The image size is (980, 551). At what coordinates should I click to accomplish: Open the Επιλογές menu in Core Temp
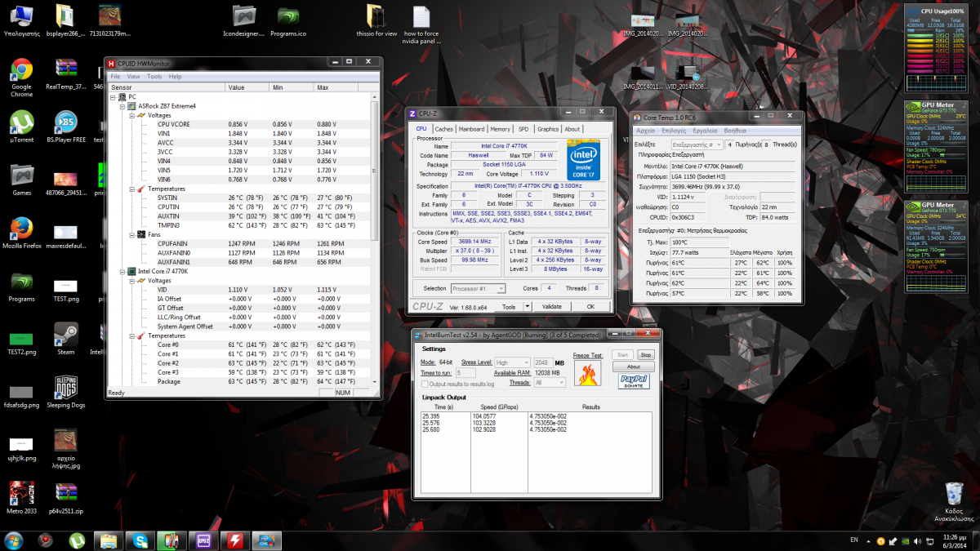click(674, 131)
